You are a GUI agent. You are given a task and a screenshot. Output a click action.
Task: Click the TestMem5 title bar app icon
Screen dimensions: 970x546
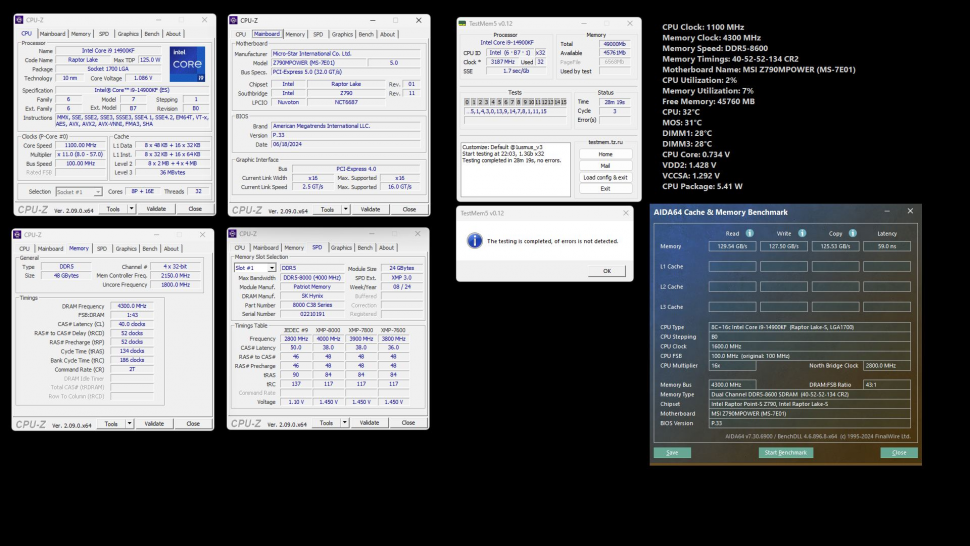click(465, 24)
